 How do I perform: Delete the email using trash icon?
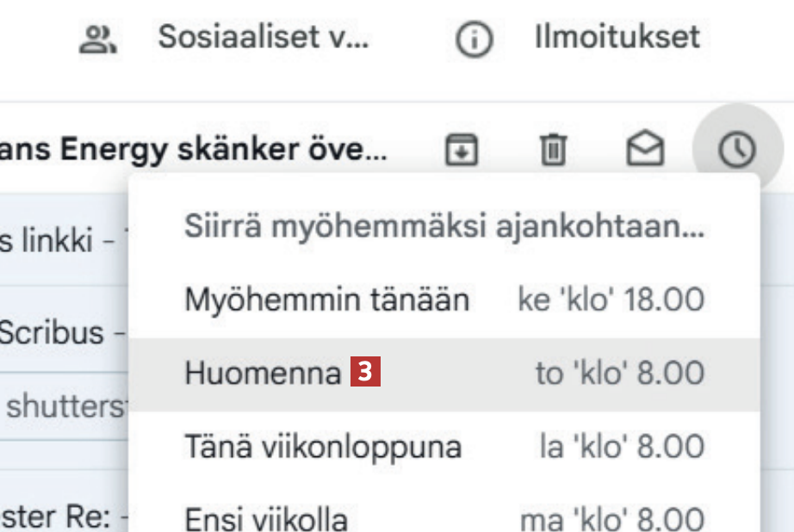tap(550, 152)
